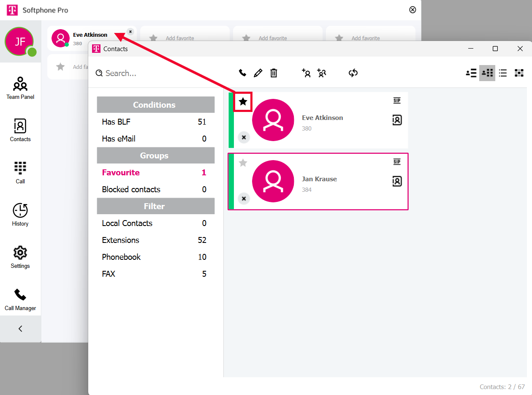
Task: Select the Favourite group filter
Action: [121, 172]
